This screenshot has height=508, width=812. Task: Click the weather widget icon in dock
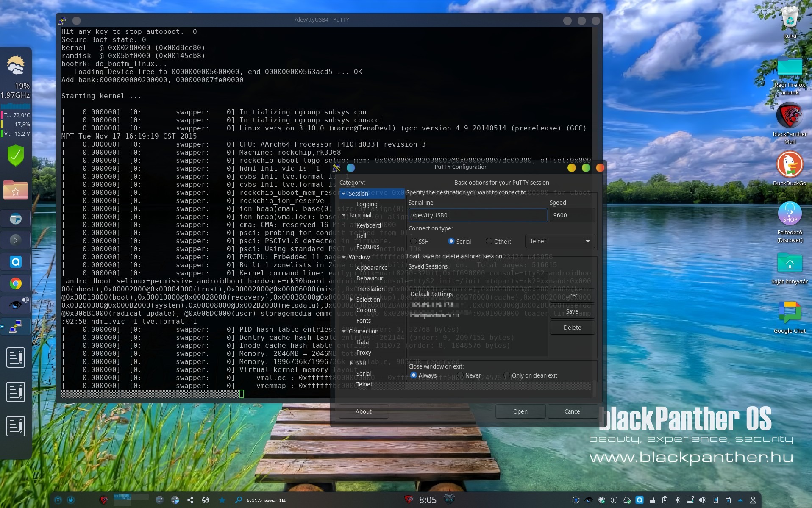click(x=16, y=66)
